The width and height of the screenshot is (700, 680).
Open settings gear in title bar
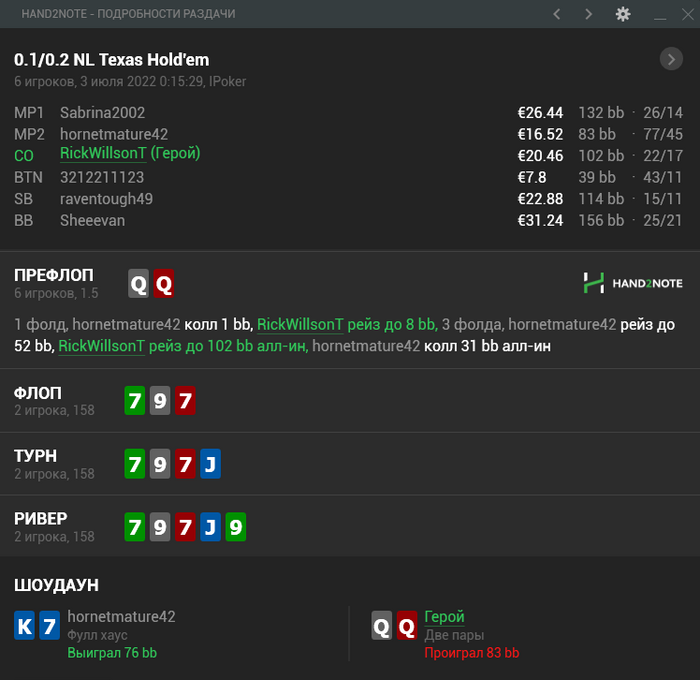[x=623, y=14]
